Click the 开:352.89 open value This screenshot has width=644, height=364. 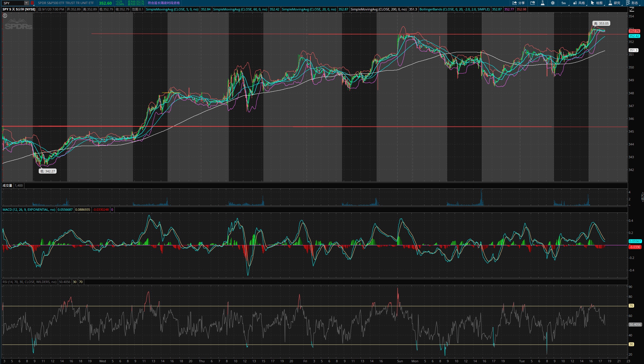(74, 9)
